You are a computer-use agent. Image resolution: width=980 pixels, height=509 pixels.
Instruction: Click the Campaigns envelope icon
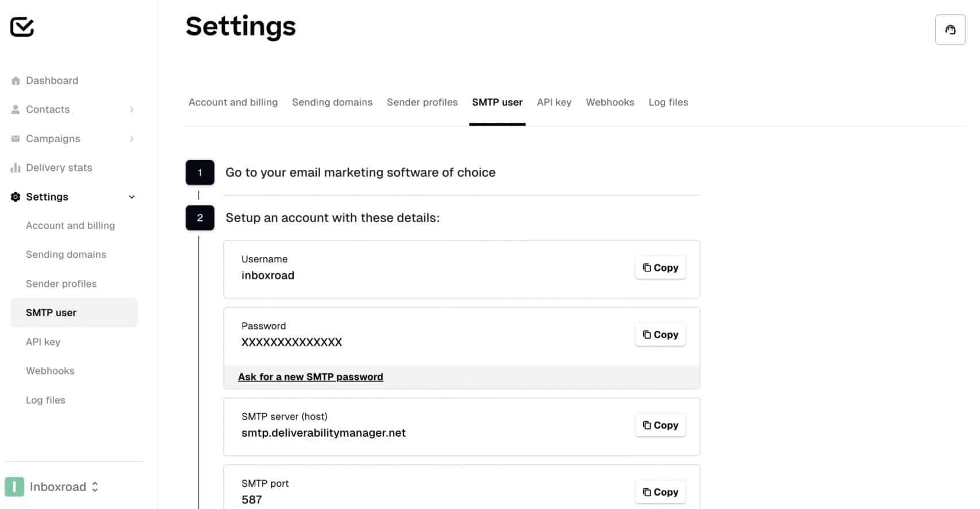pyautogui.click(x=15, y=139)
